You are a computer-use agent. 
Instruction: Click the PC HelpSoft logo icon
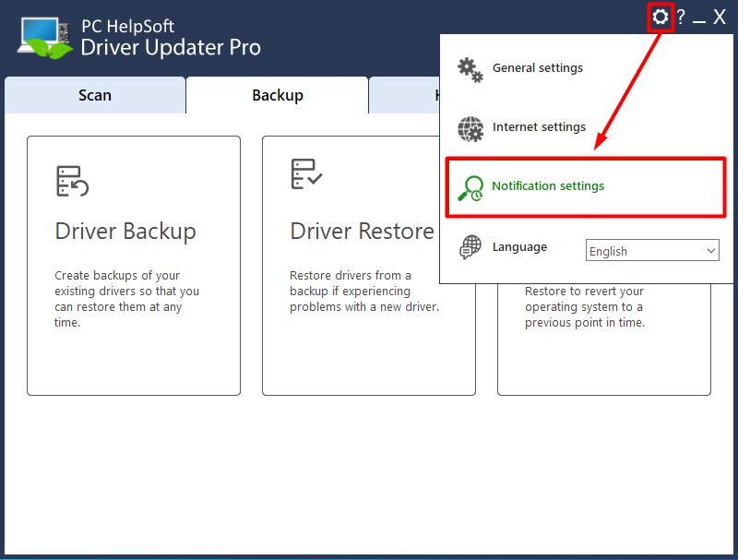tap(45, 38)
